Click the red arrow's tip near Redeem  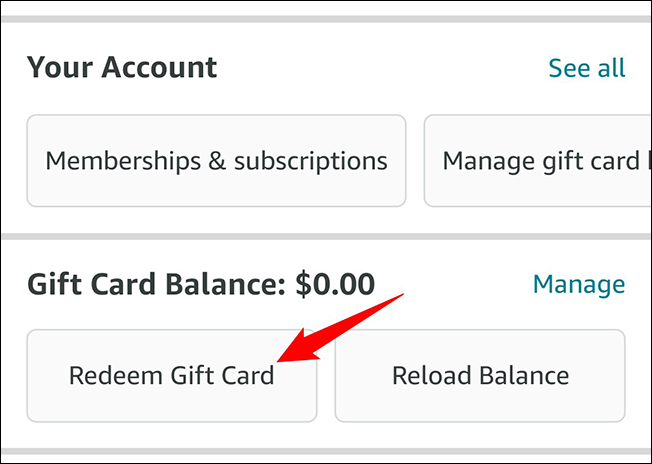[279, 360]
